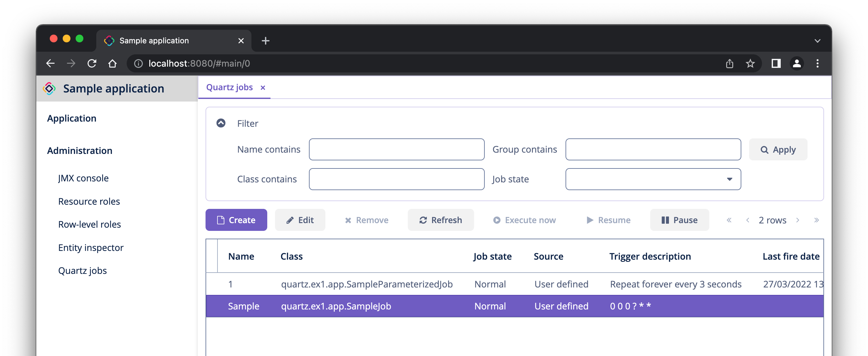
Task: Execute the selected job now
Action: [524, 220]
